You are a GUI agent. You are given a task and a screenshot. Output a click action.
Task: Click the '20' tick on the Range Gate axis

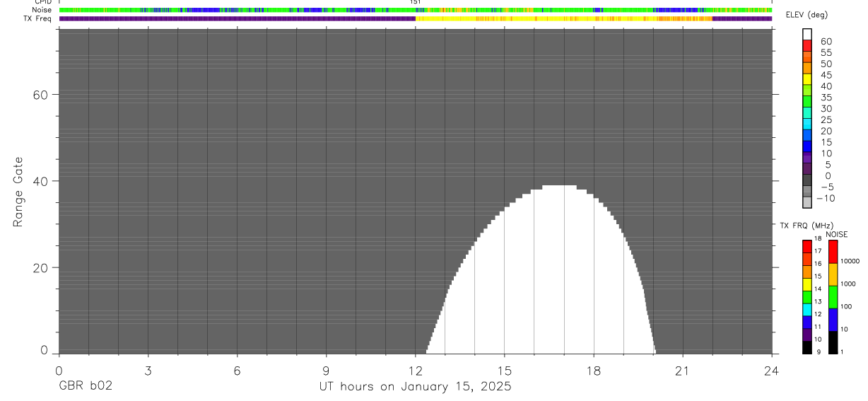42,268
